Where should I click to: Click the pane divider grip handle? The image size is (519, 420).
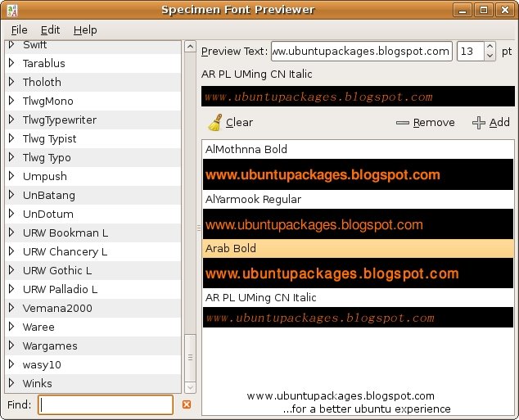pyautogui.click(x=199, y=228)
